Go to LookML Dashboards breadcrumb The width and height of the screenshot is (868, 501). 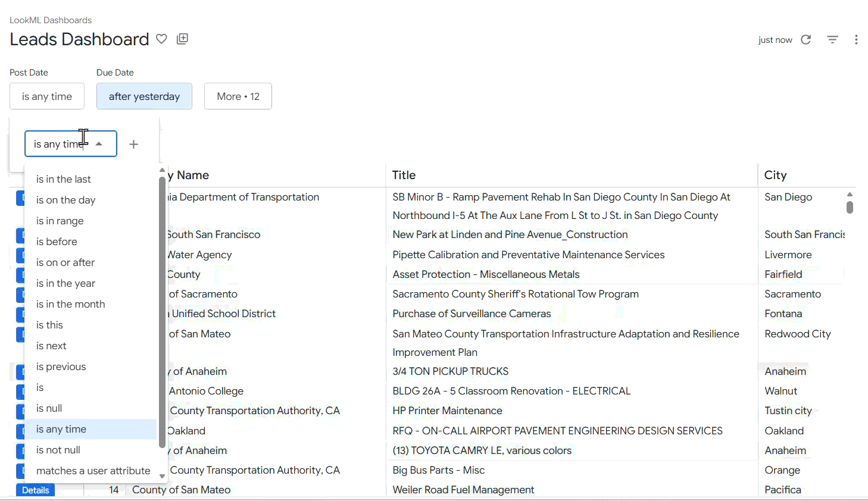pyautogui.click(x=51, y=20)
